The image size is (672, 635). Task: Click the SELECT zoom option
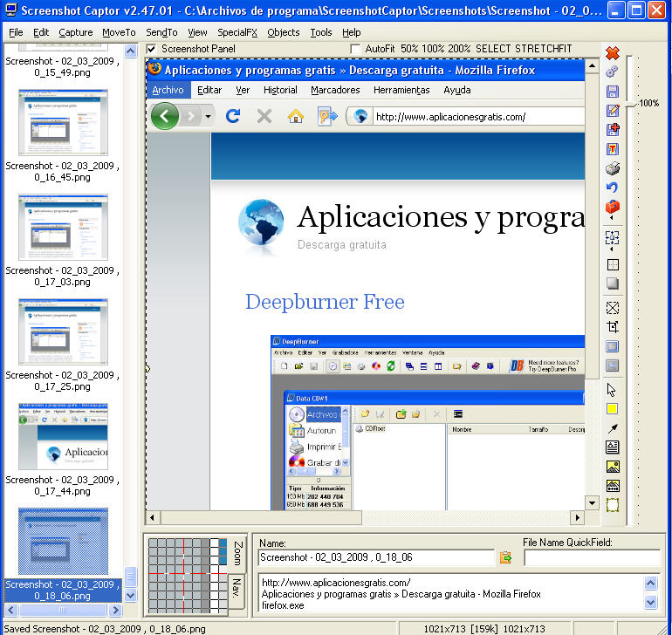493,49
